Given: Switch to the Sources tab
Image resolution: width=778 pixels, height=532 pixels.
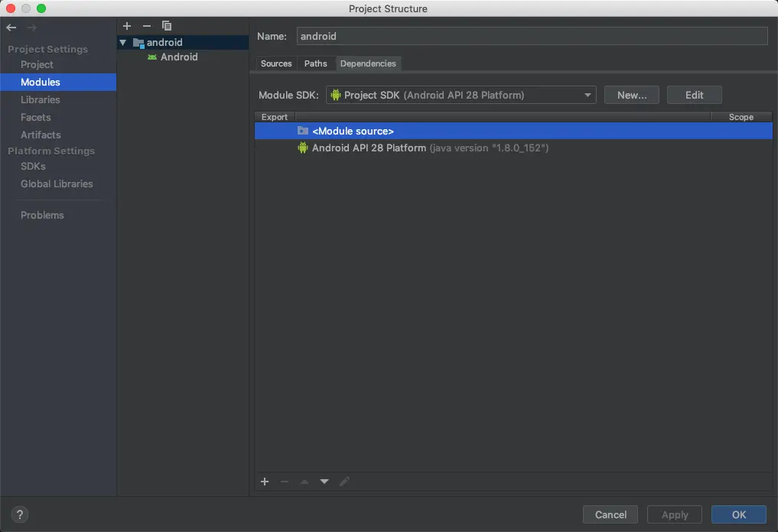Looking at the screenshot, I should coord(276,63).
